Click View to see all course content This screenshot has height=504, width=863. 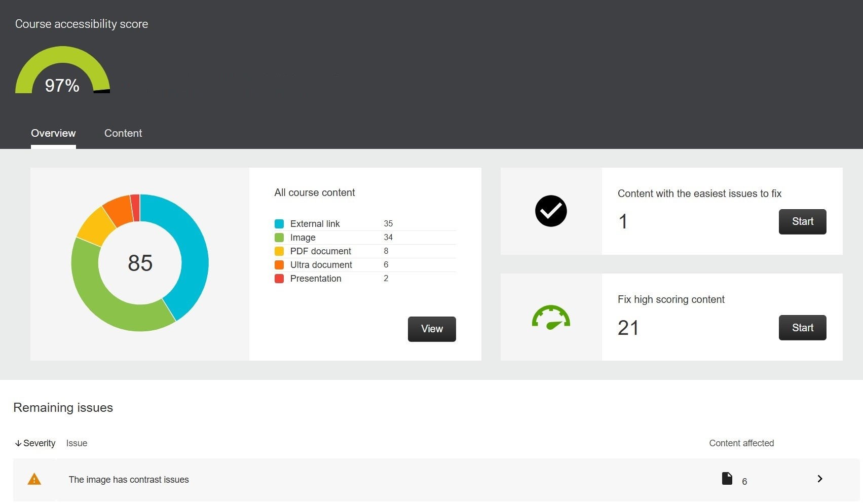click(x=431, y=329)
